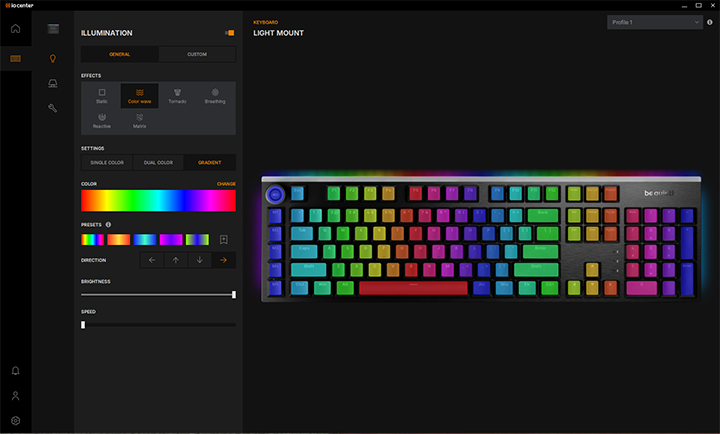
Task: Open the illumination lightbulb section
Action: (x=53, y=59)
